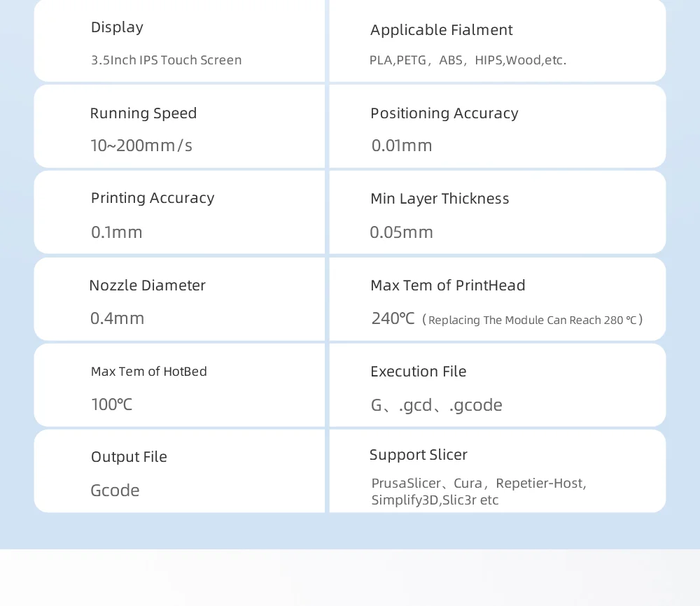Select the 0.4mm nozzle value
Image resolution: width=700 pixels, height=606 pixels.
pyautogui.click(x=117, y=318)
